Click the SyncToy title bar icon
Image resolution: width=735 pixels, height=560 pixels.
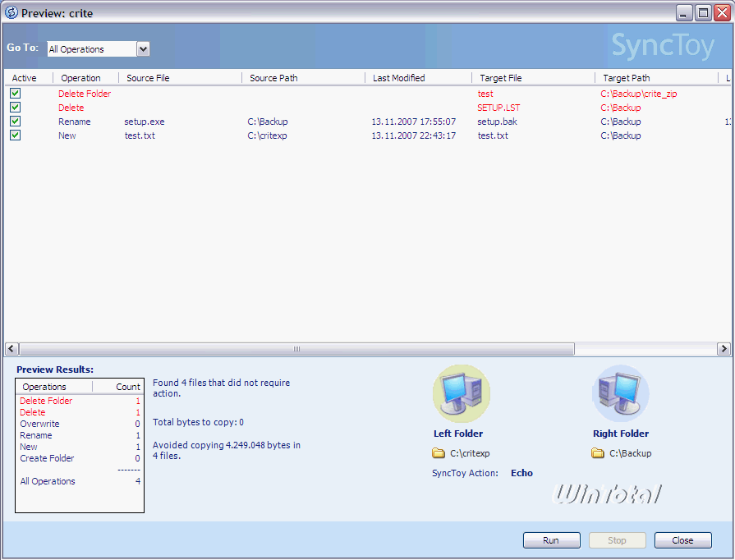[x=11, y=12]
